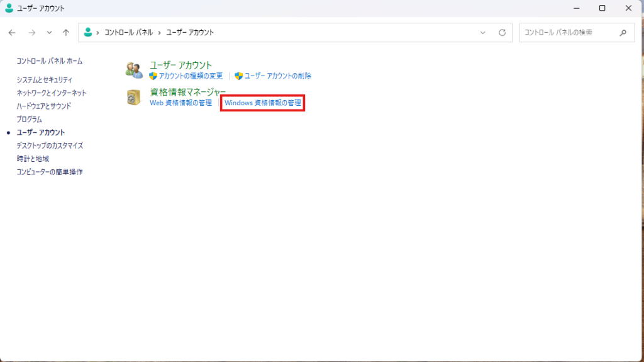Expand the address bar history dropdown
The image size is (644, 362).
(x=482, y=33)
